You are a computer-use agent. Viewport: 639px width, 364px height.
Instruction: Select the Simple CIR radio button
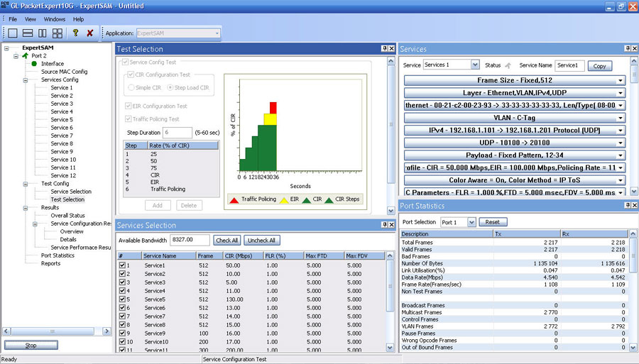131,87
